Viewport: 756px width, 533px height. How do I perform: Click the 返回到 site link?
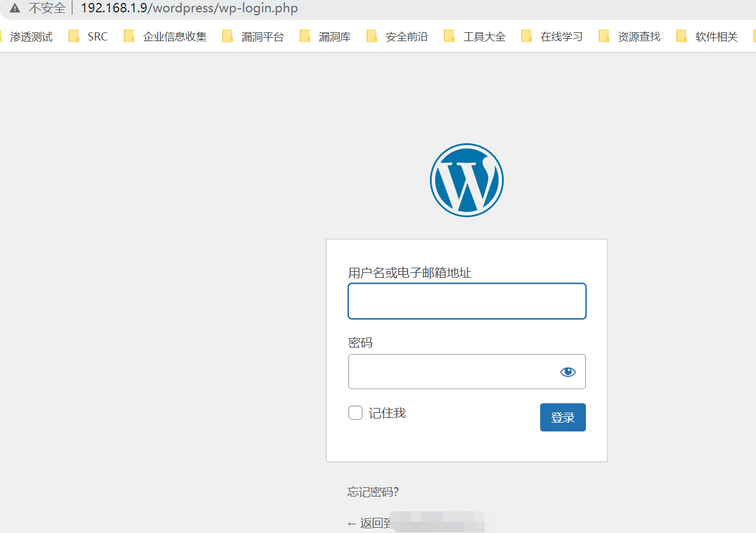click(421, 523)
